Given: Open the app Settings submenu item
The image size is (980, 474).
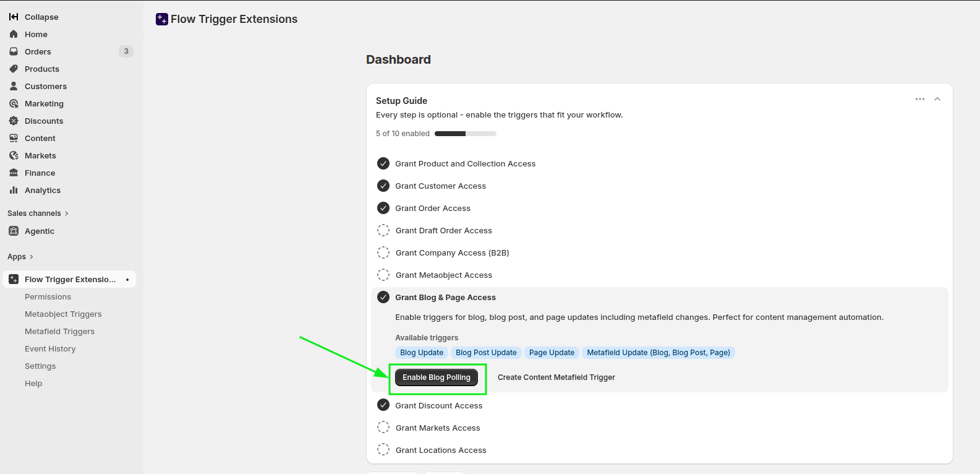Looking at the screenshot, I should pos(40,366).
